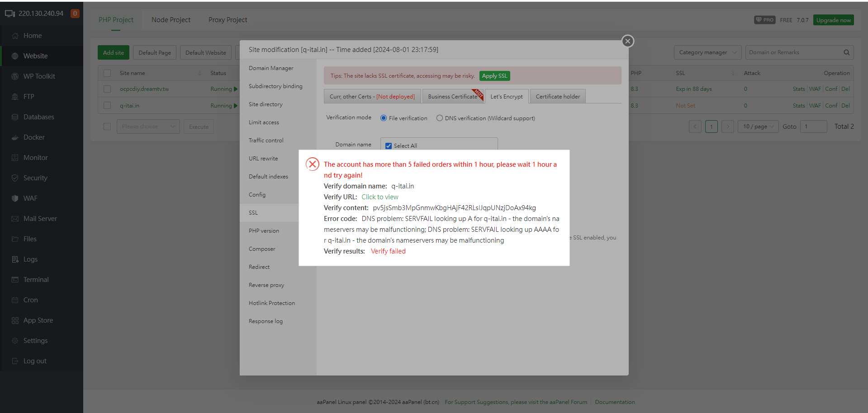
Task: Open the Reverse proxy menu item
Action: coord(266,285)
